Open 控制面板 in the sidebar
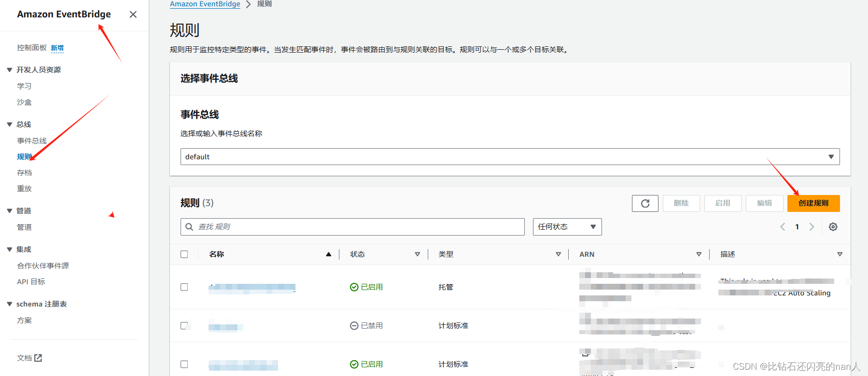 (x=32, y=48)
